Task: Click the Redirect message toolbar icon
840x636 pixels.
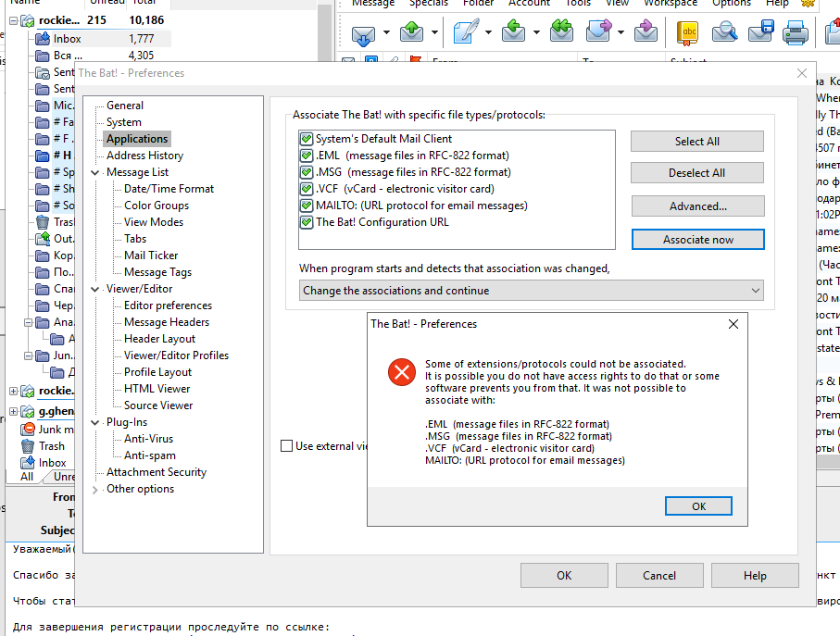Action: pos(646,32)
